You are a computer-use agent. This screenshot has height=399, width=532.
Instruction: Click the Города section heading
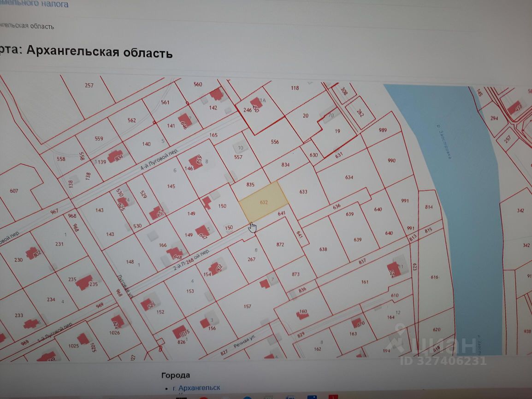click(x=175, y=375)
